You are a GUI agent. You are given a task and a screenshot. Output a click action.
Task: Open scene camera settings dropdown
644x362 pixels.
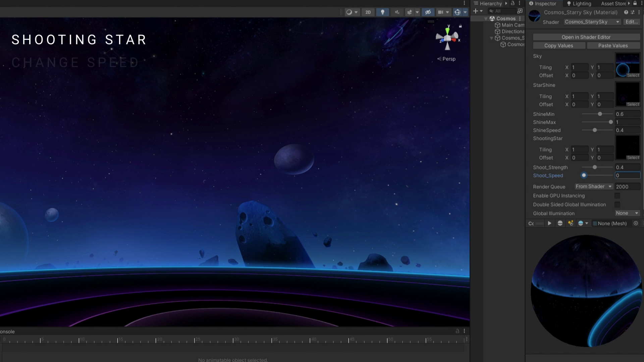pyautogui.click(x=443, y=12)
